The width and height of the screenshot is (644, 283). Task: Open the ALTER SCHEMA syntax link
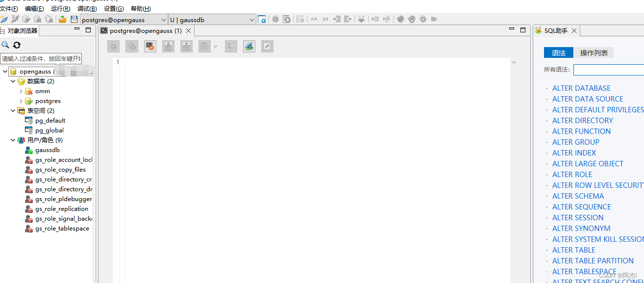578,196
